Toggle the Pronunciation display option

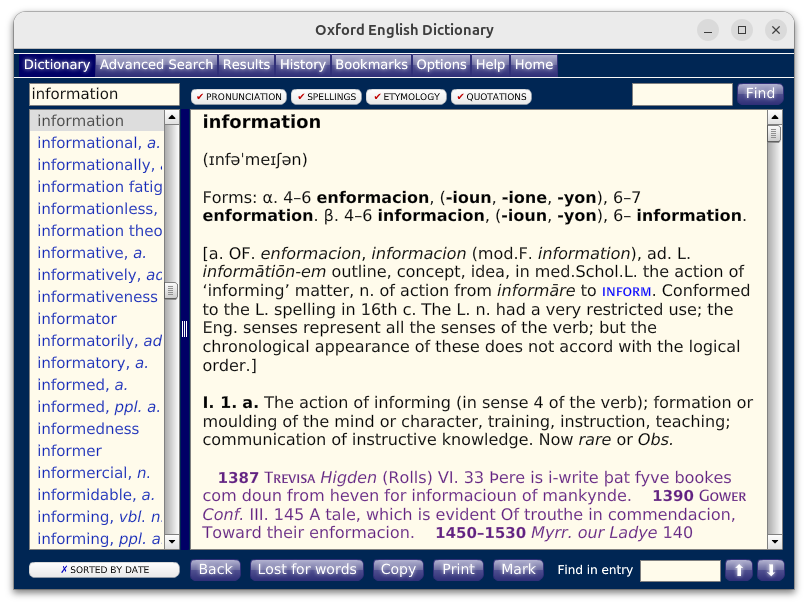click(239, 96)
